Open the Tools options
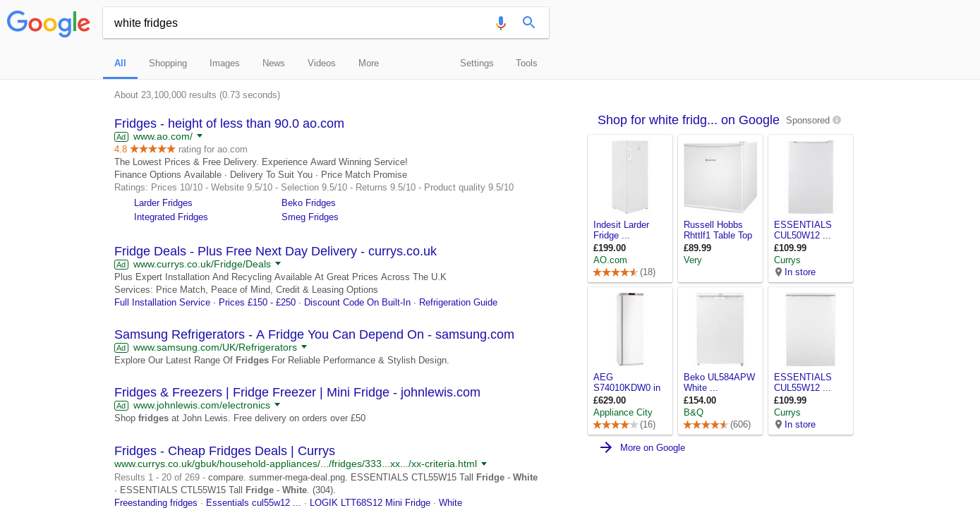Viewport: 980px width, 520px height. tap(526, 63)
